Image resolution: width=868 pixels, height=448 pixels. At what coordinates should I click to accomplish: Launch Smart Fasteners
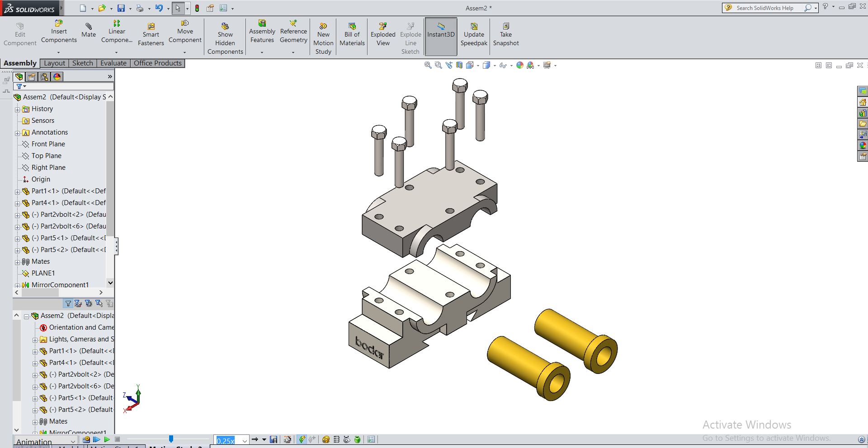click(151, 34)
